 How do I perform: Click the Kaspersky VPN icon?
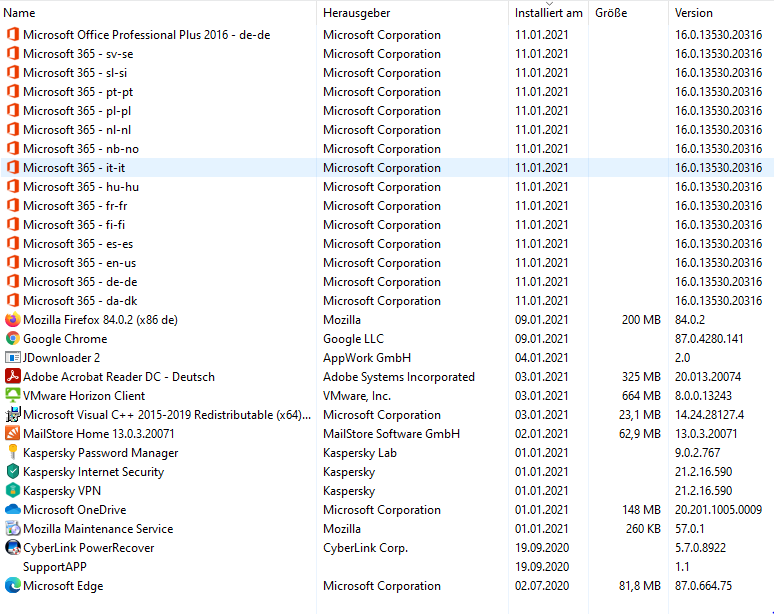13,491
